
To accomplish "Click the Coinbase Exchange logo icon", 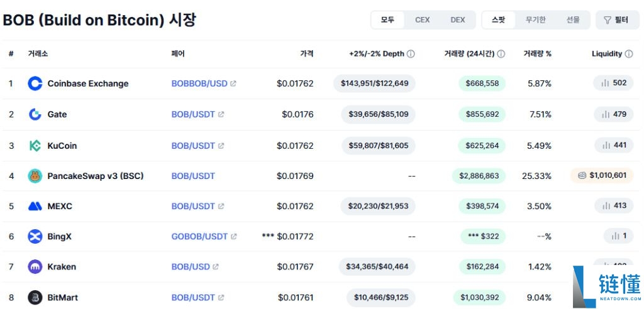I will 35,84.
